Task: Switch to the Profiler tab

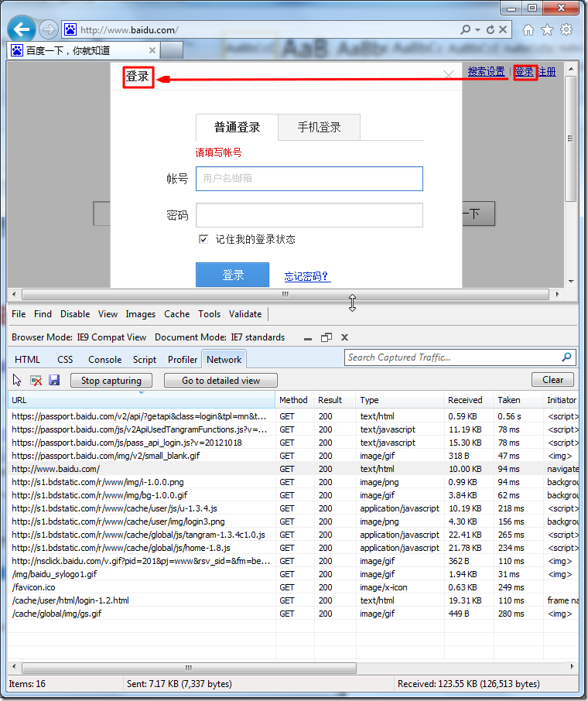Action: pyautogui.click(x=183, y=360)
